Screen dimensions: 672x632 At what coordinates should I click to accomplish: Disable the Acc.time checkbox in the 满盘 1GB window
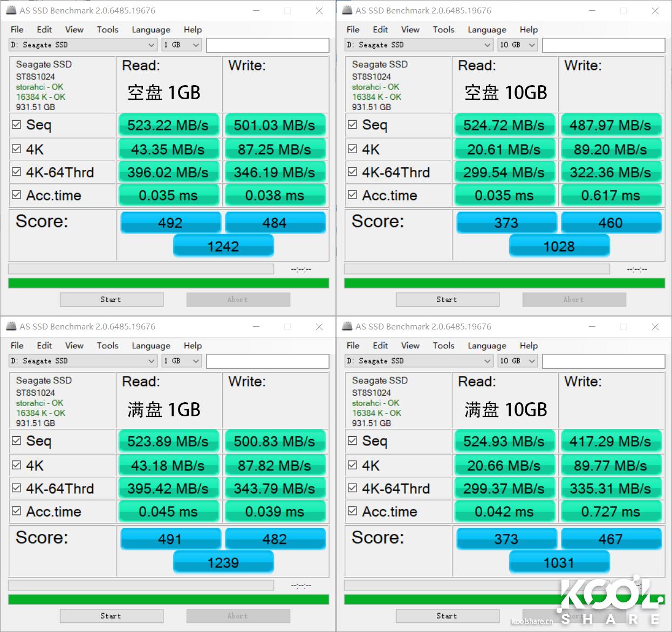coord(17,511)
